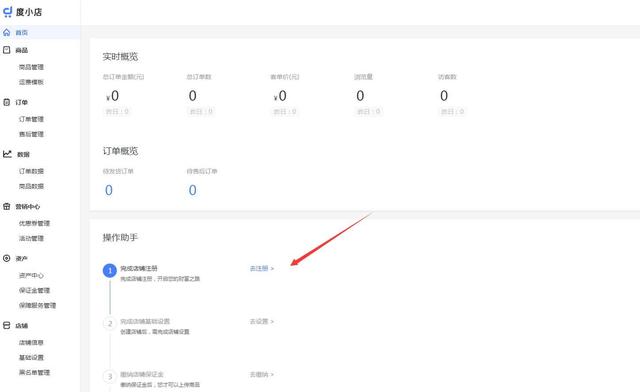Click the 总订单数 label

pos(199,77)
